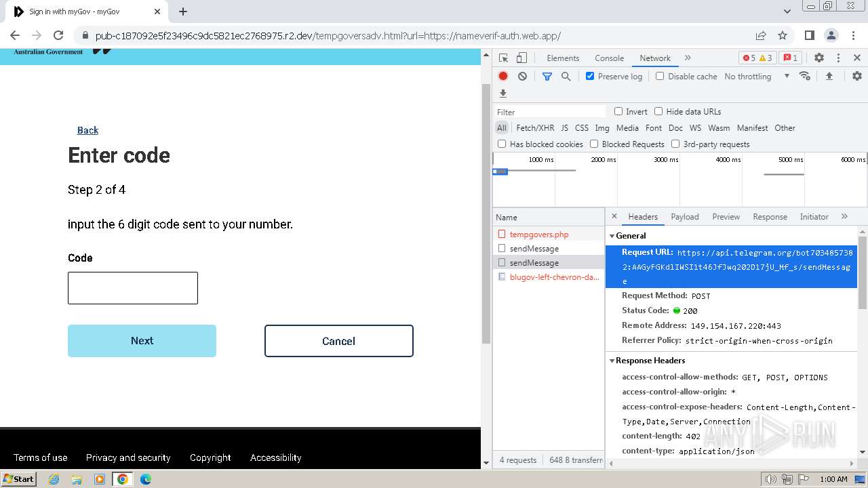Check Has blocked cookies filter
868x488 pixels.
pos(502,144)
